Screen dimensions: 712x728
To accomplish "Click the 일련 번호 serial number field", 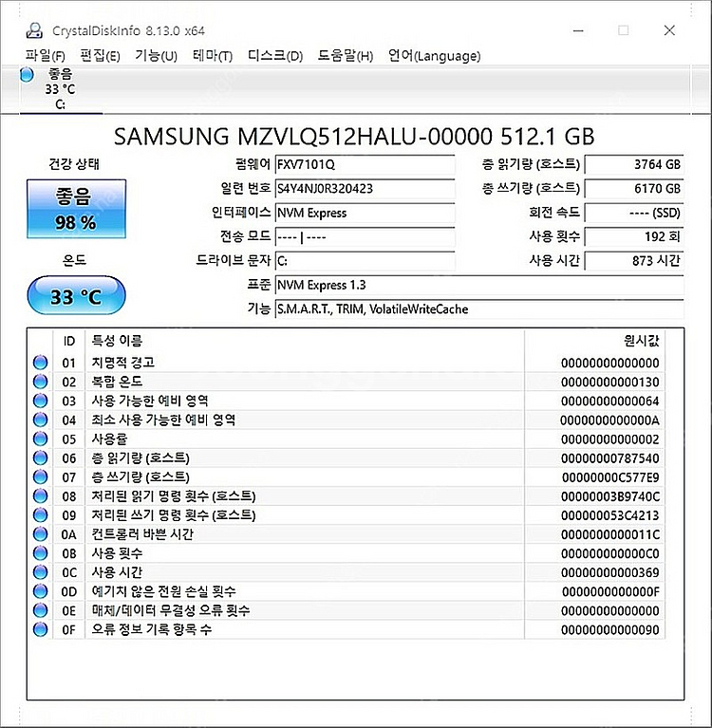I will click(x=365, y=188).
